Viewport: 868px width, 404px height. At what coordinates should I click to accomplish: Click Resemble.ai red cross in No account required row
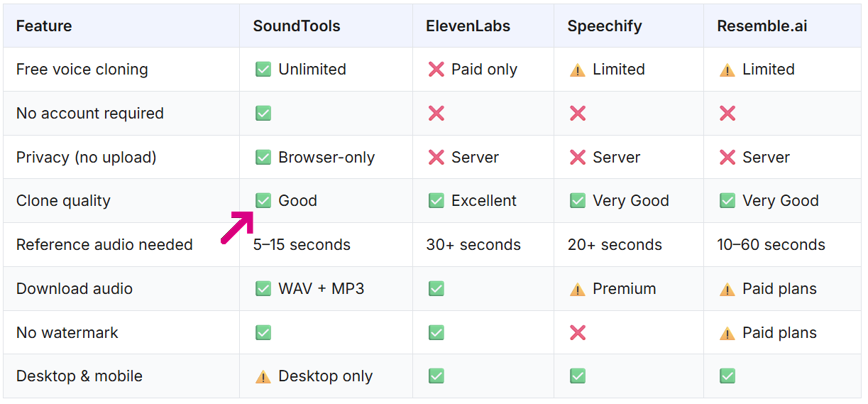pyautogui.click(x=727, y=114)
